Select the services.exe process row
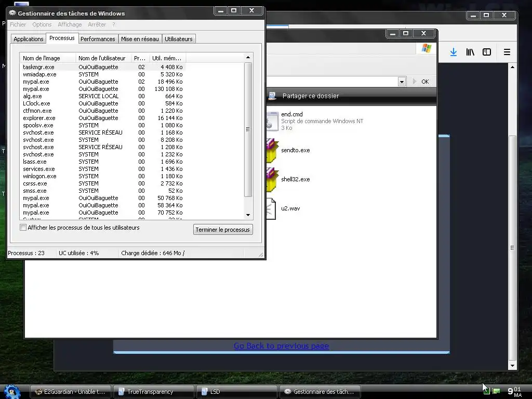This screenshot has width=532, height=399. 103,169
